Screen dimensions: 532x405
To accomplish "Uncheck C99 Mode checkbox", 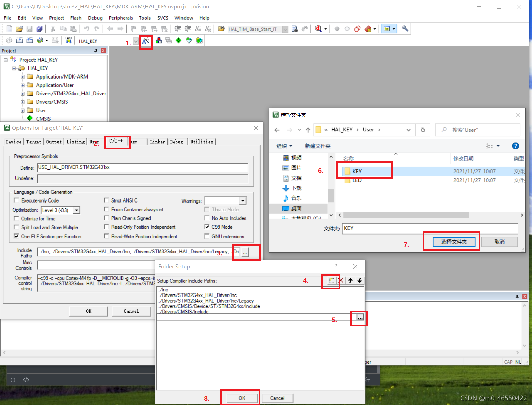I will [x=207, y=227].
